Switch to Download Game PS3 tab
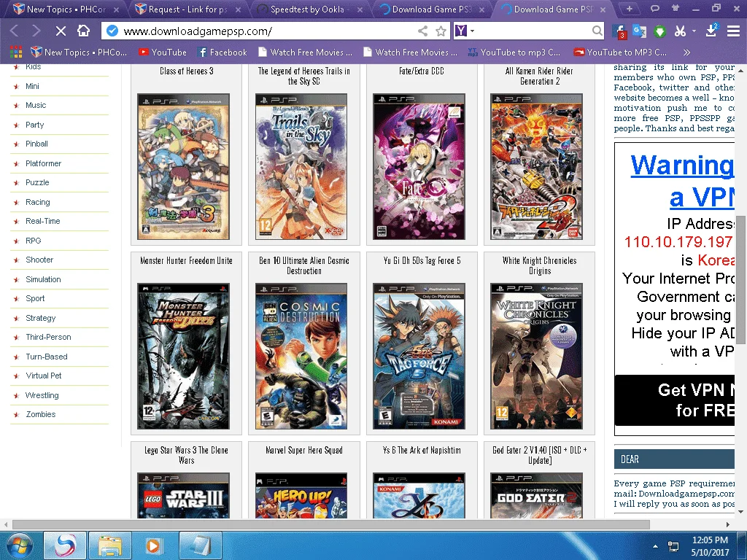This screenshot has height=560, width=747. click(432, 9)
